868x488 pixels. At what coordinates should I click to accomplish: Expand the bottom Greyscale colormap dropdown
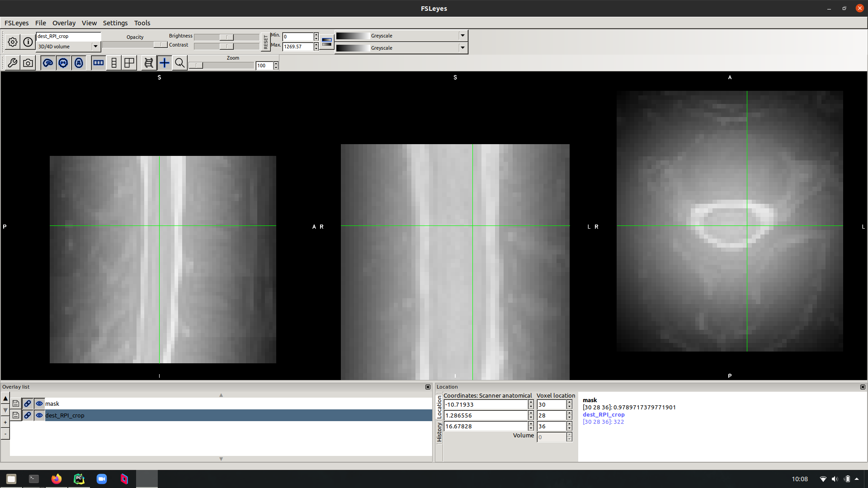pos(462,48)
